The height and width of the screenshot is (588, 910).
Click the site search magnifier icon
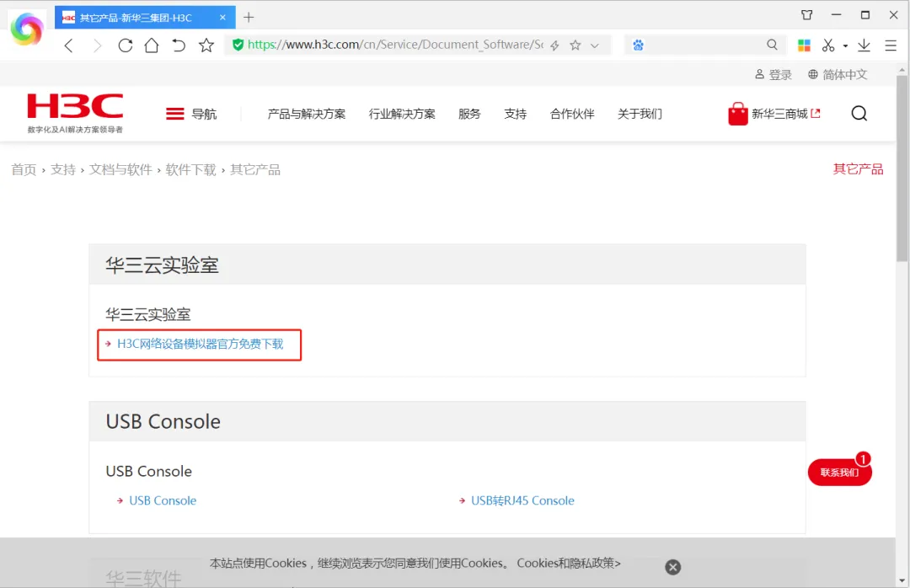coord(859,113)
